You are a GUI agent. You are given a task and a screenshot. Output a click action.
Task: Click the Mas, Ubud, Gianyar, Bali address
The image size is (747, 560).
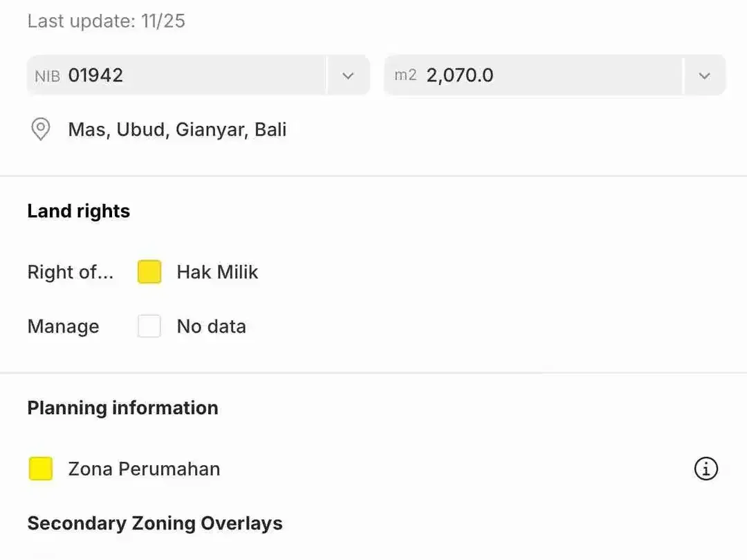(x=177, y=129)
